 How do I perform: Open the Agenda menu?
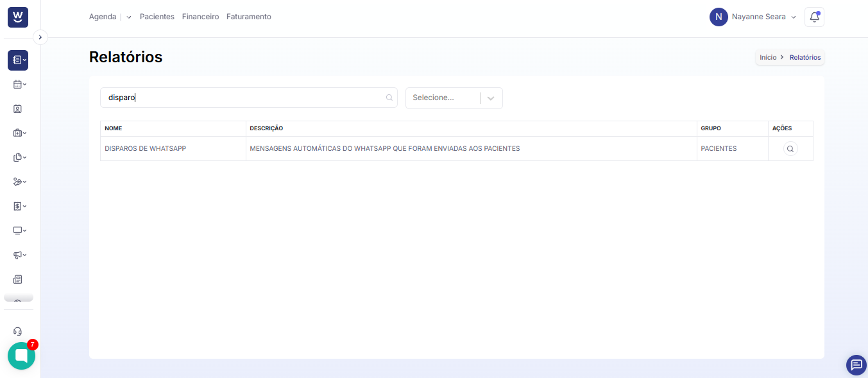103,17
